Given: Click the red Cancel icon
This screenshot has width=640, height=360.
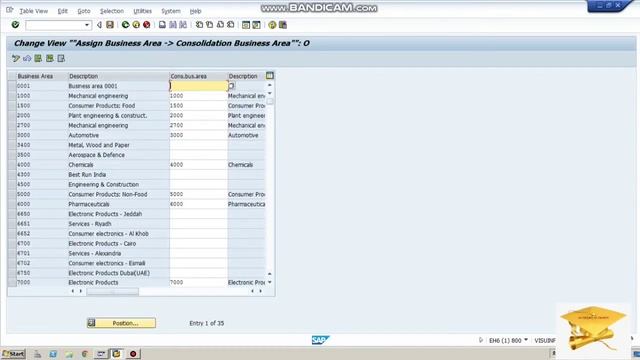Looking at the screenshot, I should [147, 25].
